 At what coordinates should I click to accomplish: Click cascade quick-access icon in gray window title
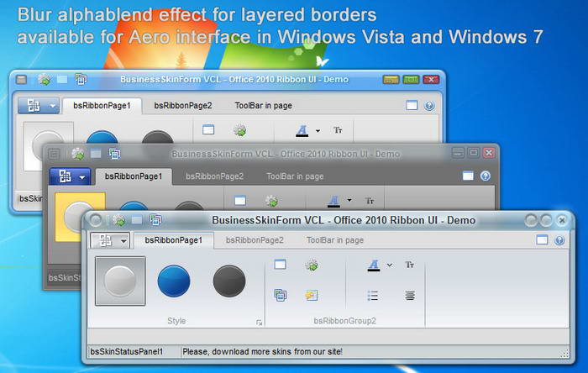click(x=114, y=154)
